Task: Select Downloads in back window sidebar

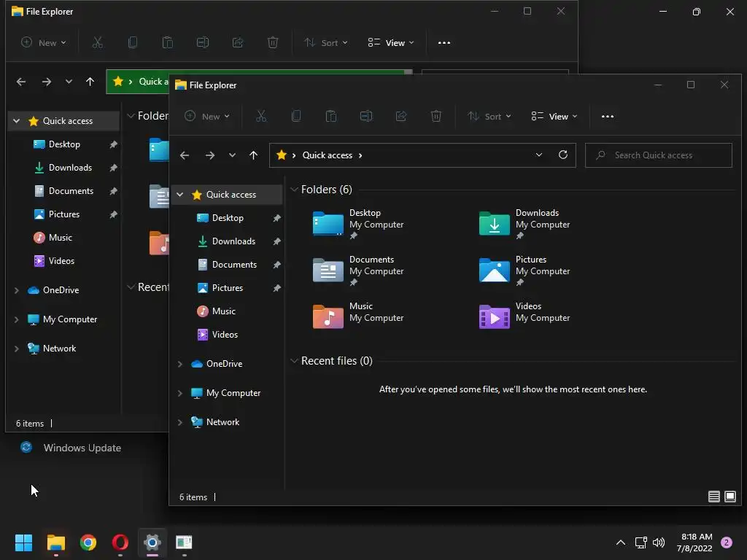Action: tap(64, 168)
